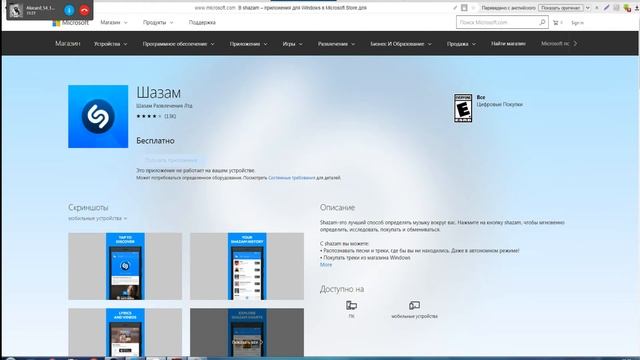Click the Шазам Развлечения Лтд publisher name

[x=164, y=106]
